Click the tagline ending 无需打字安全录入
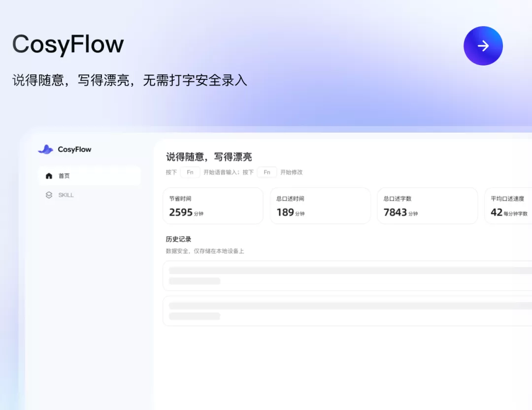This screenshot has height=410, width=532. click(x=130, y=80)
